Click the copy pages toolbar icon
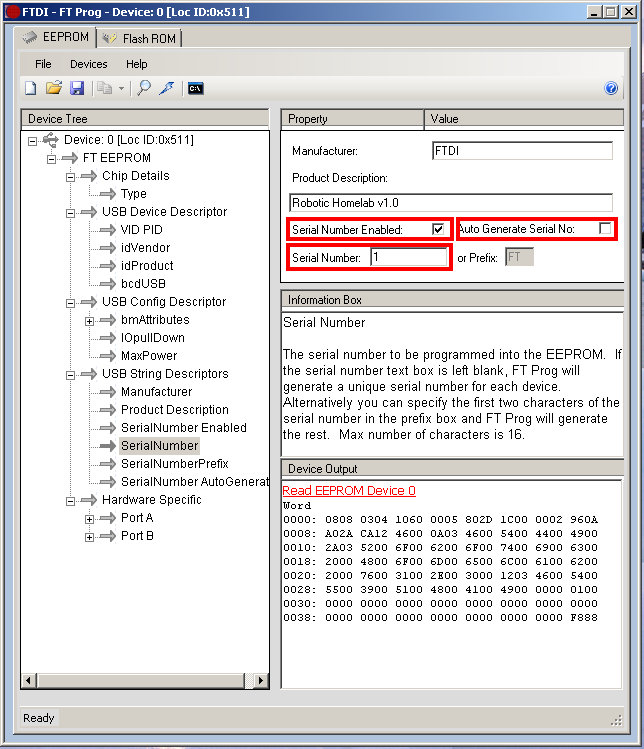Image resolution: width=644 pixels, height=749 pixels. click(x=105, y=88)
